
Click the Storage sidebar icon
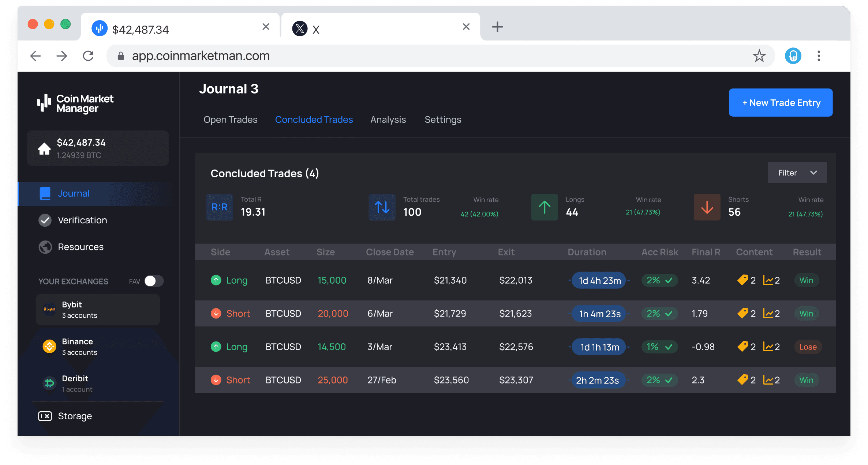[45, 416]
